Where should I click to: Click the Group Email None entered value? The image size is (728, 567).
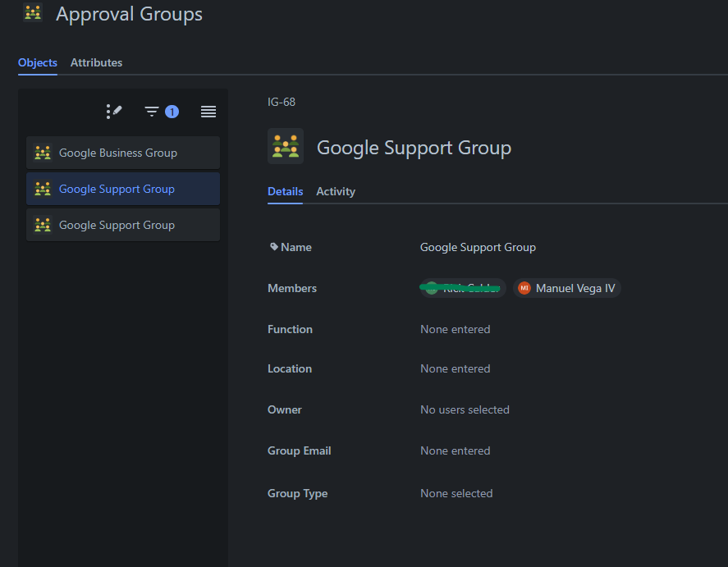(x=455, y=451)
